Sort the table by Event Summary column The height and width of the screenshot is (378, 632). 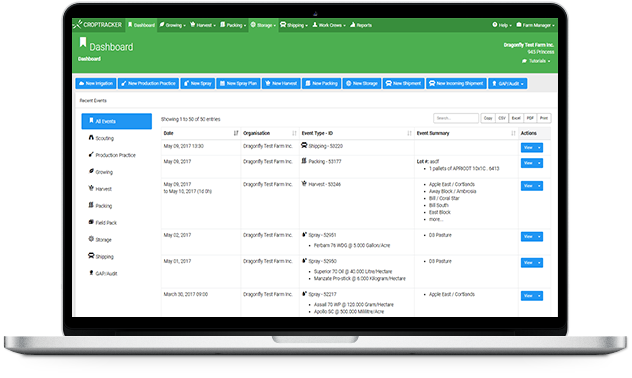tap(513, 133)
